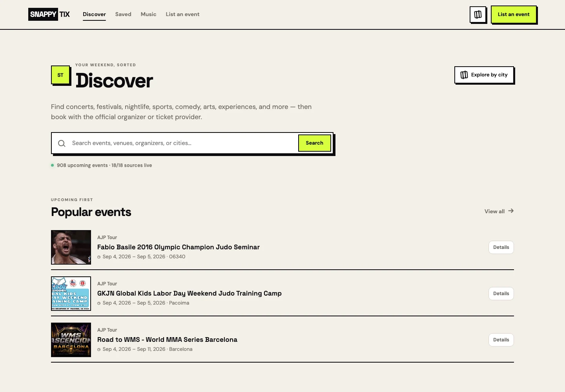565x392 pixels.
Task: Click the map icon in Explore by city
Action: (464, 75)
